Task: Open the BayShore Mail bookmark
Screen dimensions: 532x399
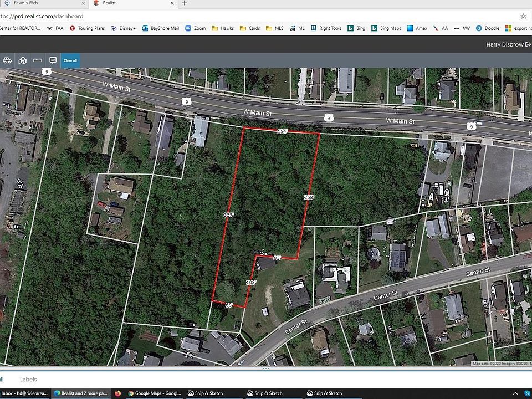Action: point(161,28)
